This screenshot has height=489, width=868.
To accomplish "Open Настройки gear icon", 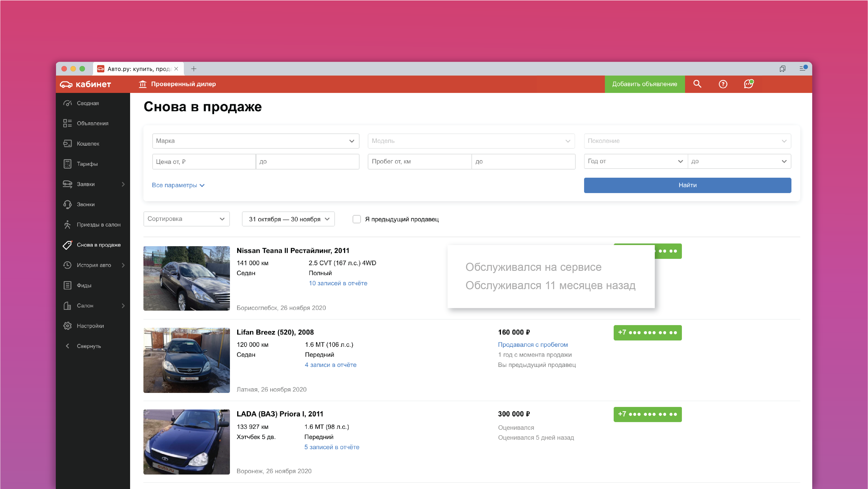I will click(x=67, y=326).
